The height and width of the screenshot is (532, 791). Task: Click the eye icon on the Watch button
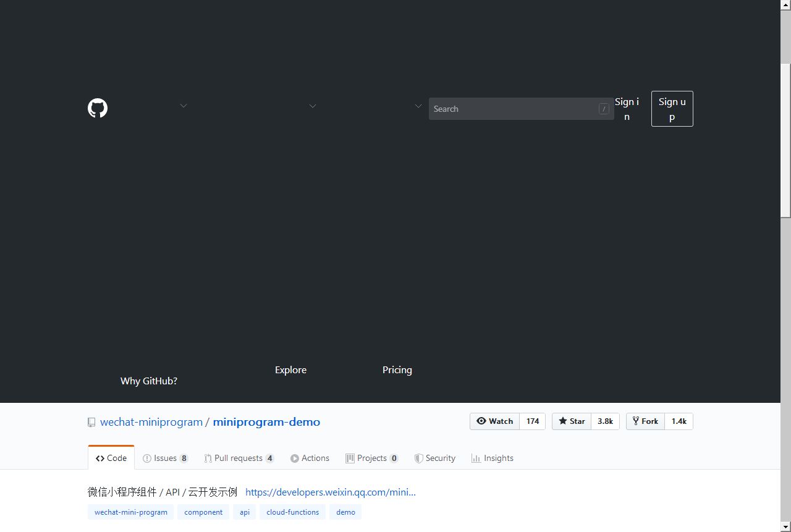(481, 421)
